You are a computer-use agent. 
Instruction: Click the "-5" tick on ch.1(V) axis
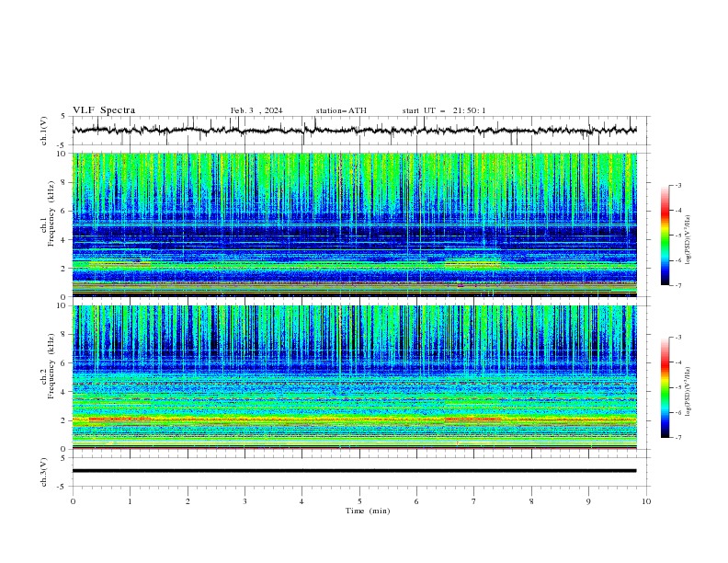click(x=63, y=145)
